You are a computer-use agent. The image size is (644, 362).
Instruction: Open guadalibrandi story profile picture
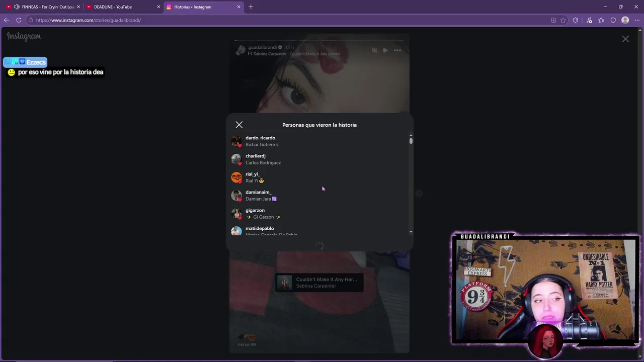(240, 50)
